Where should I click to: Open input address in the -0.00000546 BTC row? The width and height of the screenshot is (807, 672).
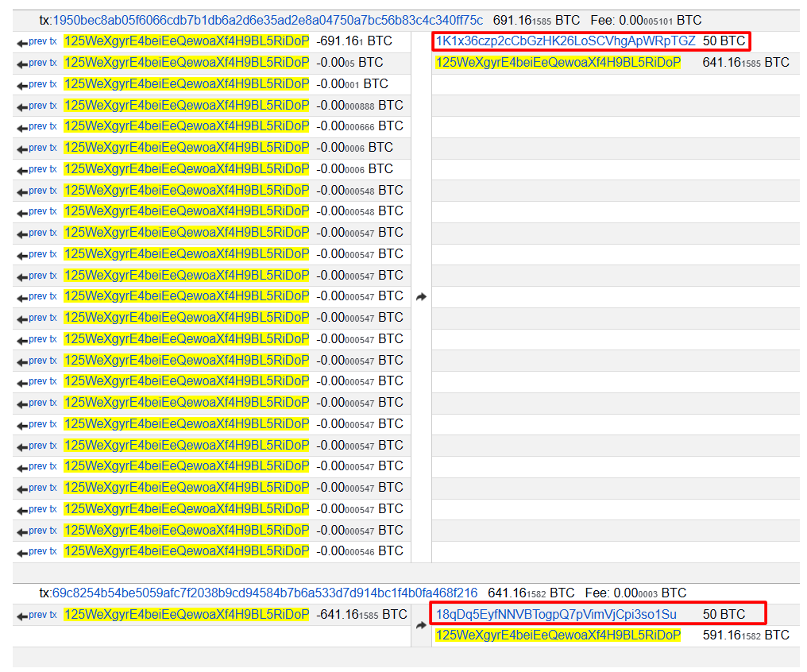pyautogui.click(x=187, y=551)
